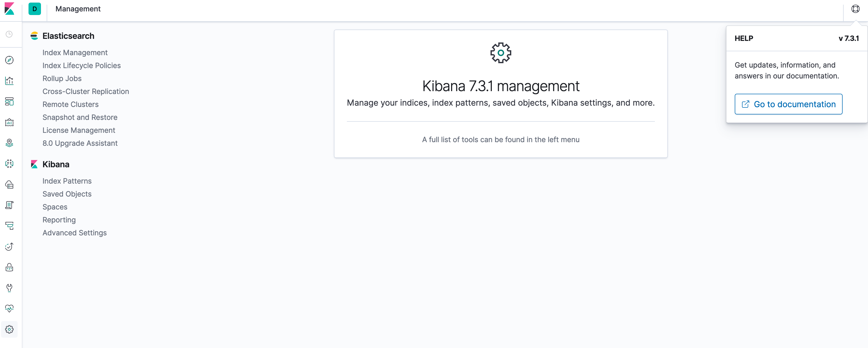The width and height of the screenshot is (868, 348).
Task: Select Index Lifecycle Policies in the menu
Action: pos(81,66)
